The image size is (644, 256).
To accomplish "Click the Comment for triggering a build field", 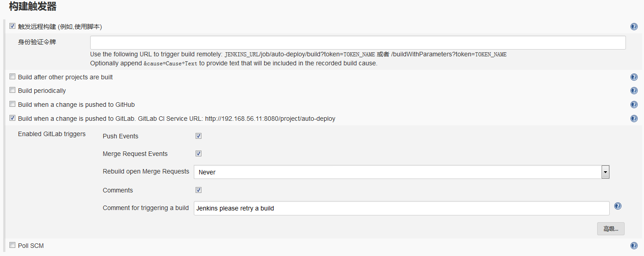I will [x=401, y=208].
